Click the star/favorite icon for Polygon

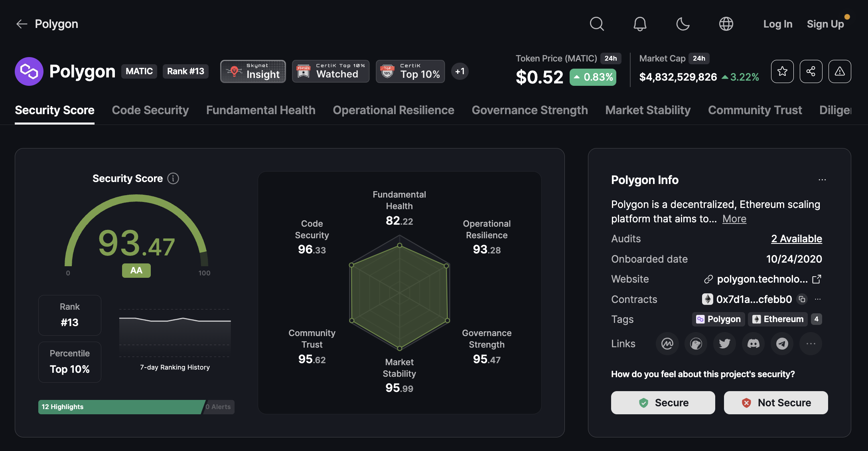[782, 71]
